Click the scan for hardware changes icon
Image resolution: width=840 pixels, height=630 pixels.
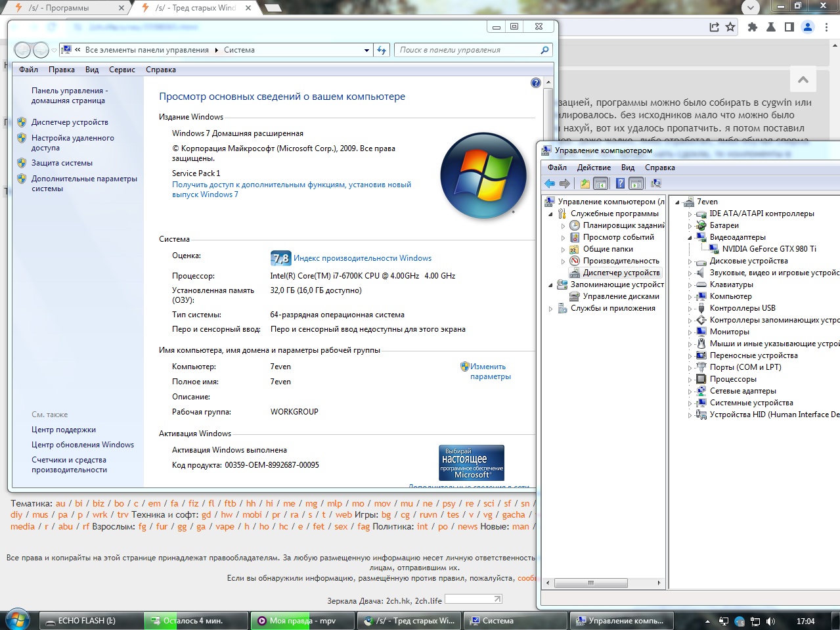click(655, 183)
